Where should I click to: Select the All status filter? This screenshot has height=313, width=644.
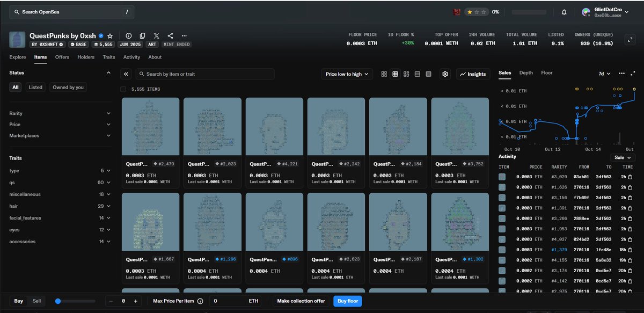click(16, 87)
